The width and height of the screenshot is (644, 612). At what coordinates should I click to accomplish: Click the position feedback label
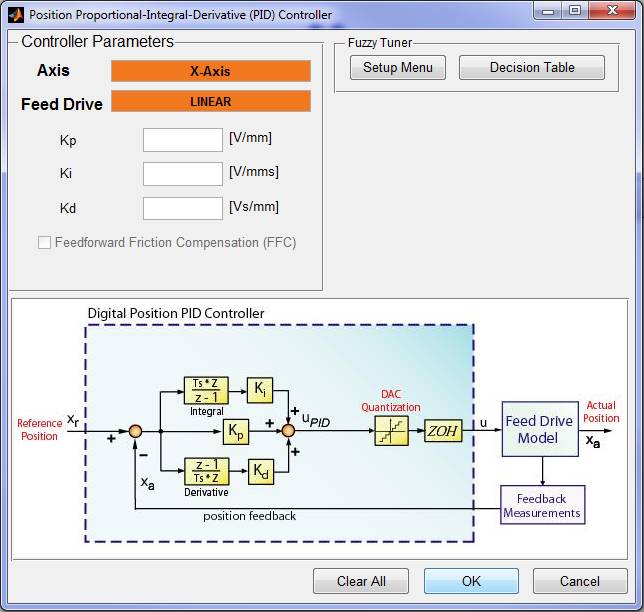point(249,516)
